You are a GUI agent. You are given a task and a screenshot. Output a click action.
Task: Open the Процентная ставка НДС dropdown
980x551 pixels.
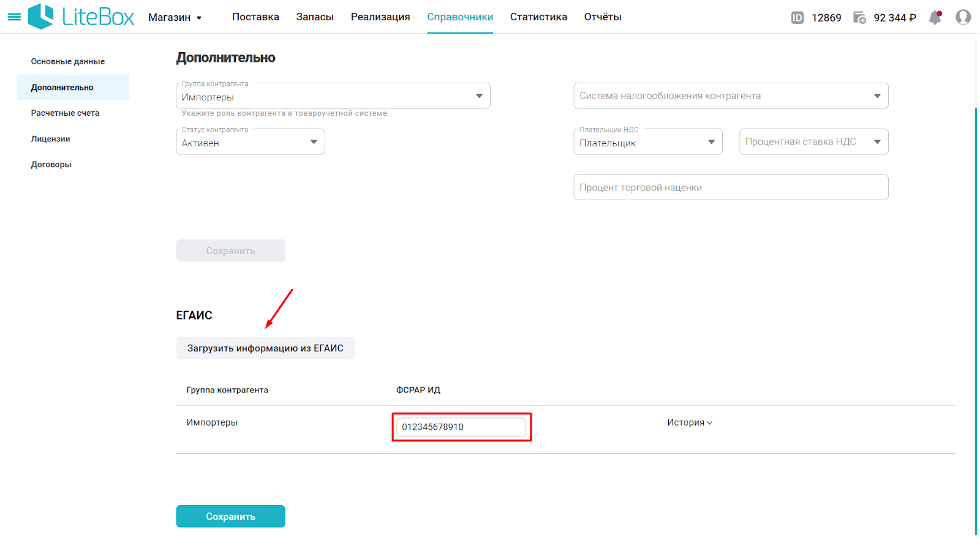(814, 142)
